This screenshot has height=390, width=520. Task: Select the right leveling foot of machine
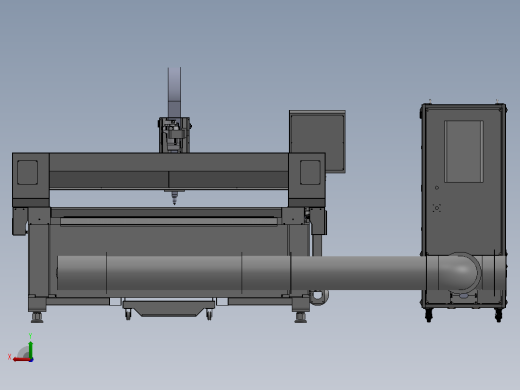pos(301,317)
